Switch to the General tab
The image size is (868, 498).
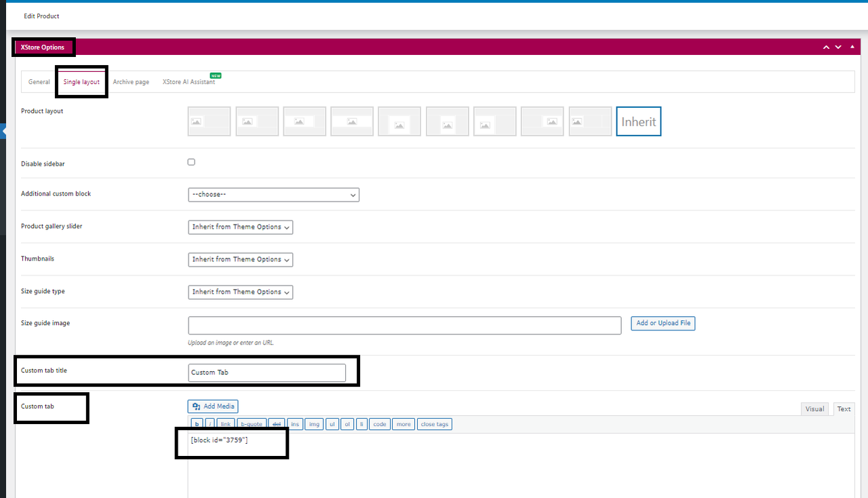pos(39,82)
